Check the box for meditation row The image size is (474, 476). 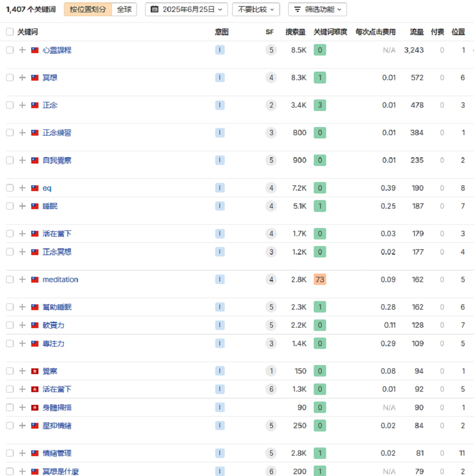(x=9, y=280)
